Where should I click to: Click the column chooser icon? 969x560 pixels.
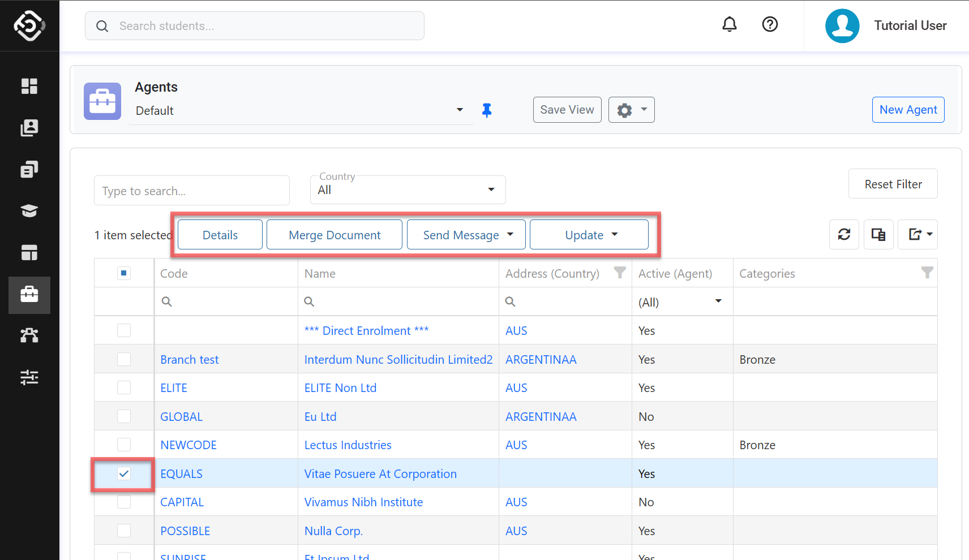879,234
